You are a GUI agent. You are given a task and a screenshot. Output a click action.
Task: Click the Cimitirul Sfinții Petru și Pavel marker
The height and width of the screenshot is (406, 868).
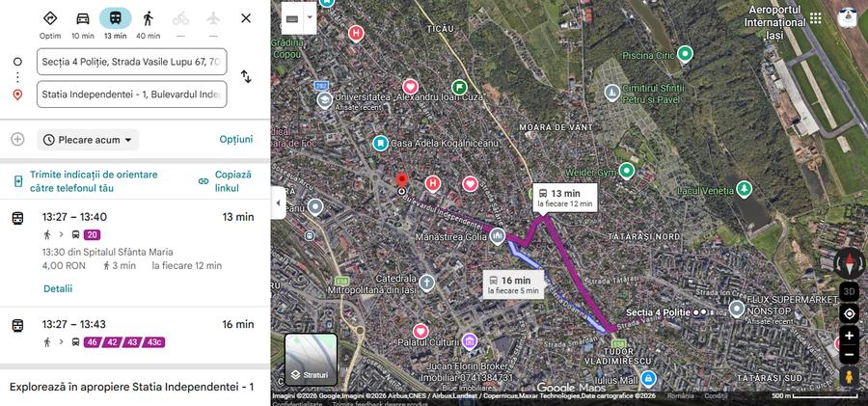[611, 92]
